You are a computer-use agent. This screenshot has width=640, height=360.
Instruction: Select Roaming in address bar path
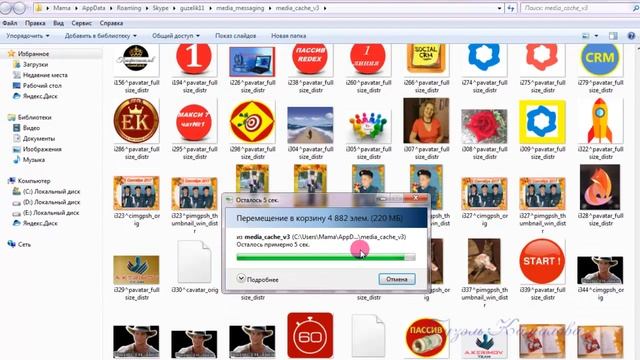(129, 8)
